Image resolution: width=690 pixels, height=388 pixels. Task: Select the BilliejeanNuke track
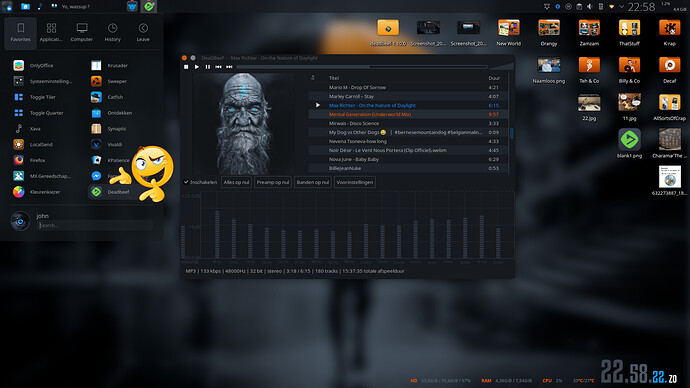pyautogui.click(x=408, y=168)
